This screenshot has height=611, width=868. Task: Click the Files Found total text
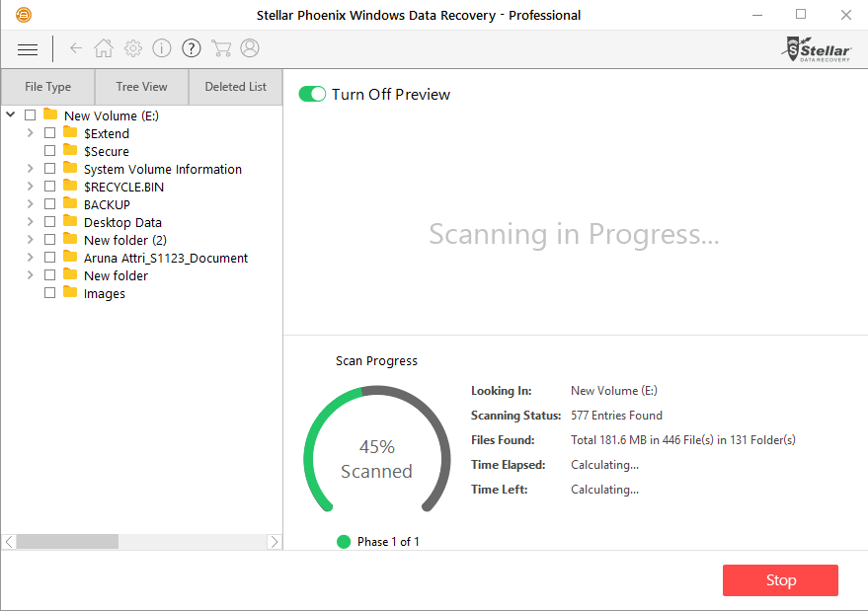(683, 440)
